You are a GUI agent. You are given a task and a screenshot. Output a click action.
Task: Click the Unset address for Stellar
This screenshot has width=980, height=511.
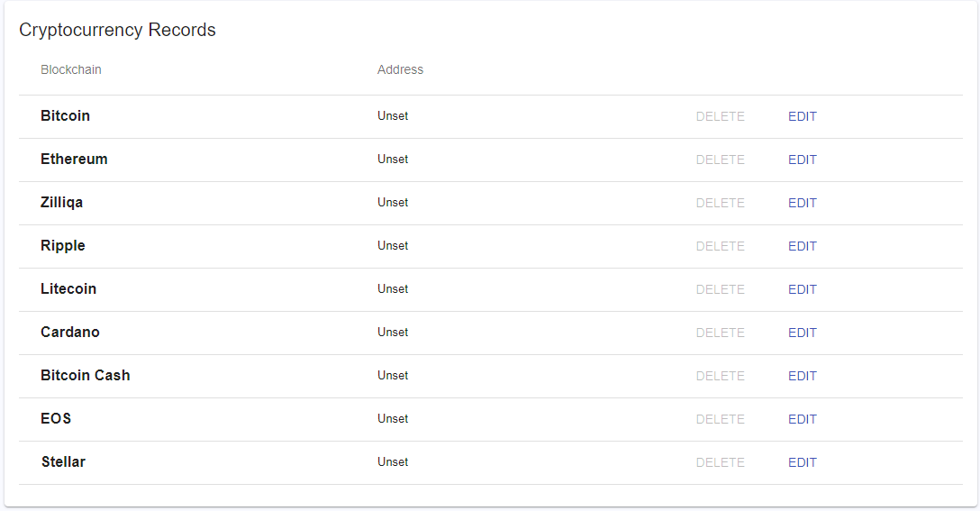pos(393,462)
